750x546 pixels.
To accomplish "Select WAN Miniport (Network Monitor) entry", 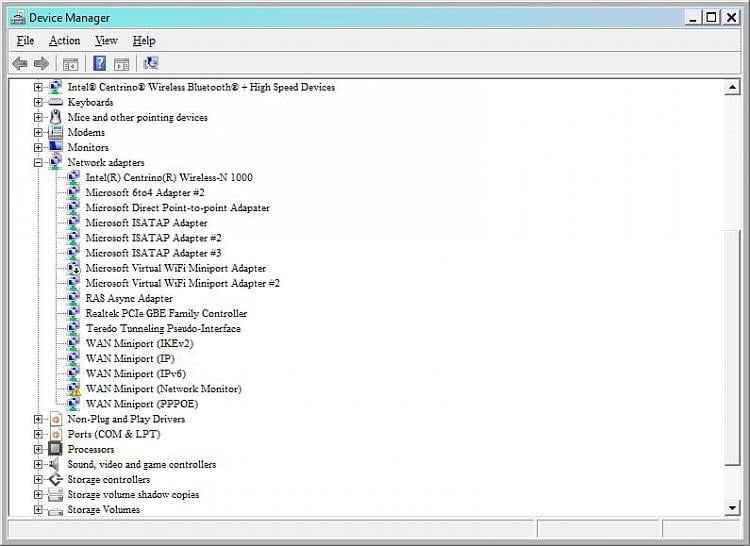I will pyautogui.click(x=164, y=389).
